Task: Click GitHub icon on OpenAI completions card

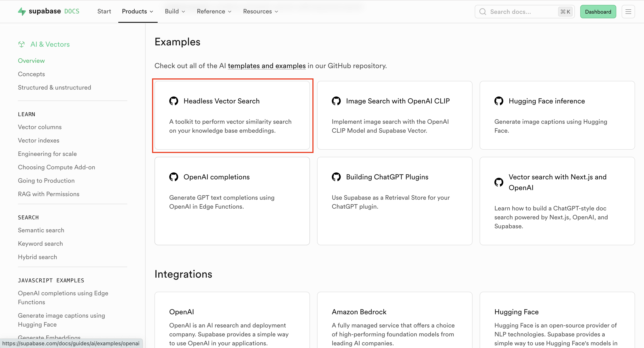Action: pos(174,177)
